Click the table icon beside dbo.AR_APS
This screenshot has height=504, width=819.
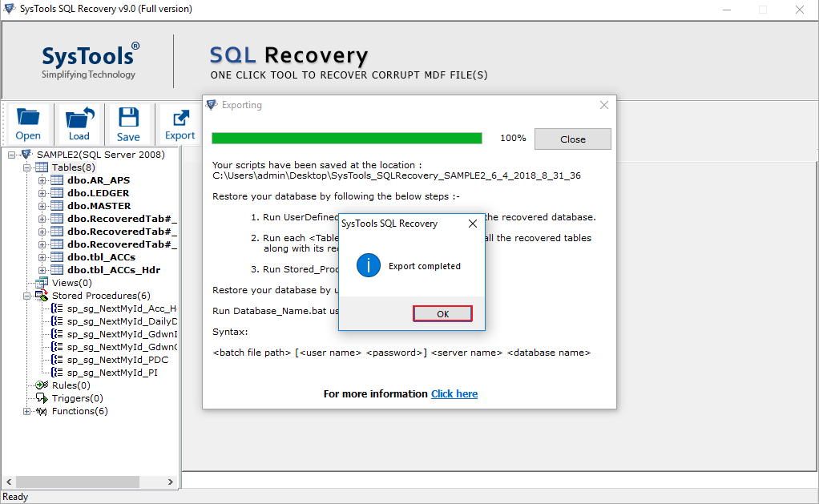tap(57, 180)
